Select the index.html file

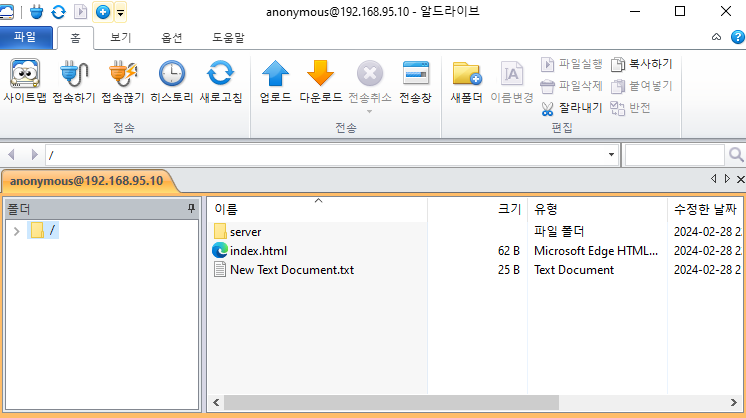[x=258, y=251]
